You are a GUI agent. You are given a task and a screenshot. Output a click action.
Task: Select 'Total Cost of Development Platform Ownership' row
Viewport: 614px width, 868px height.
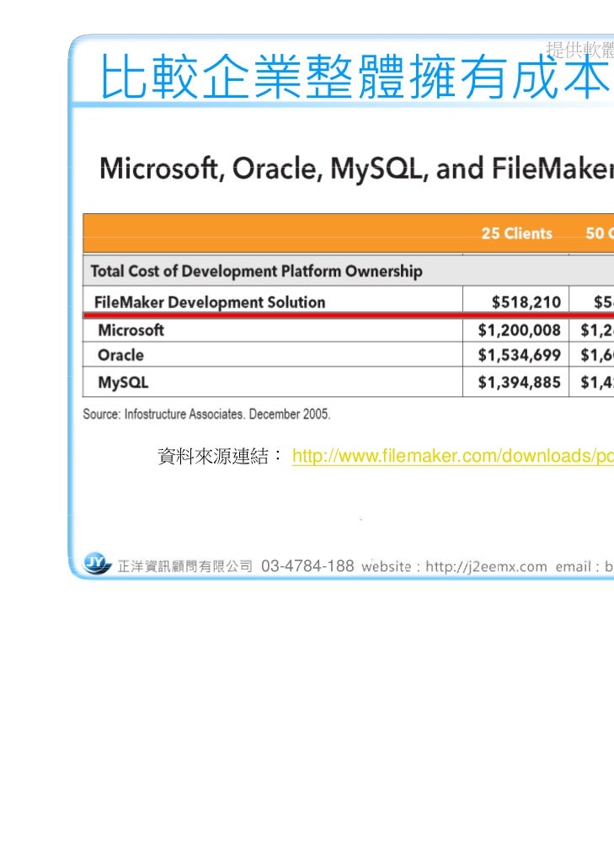[349, 271]
